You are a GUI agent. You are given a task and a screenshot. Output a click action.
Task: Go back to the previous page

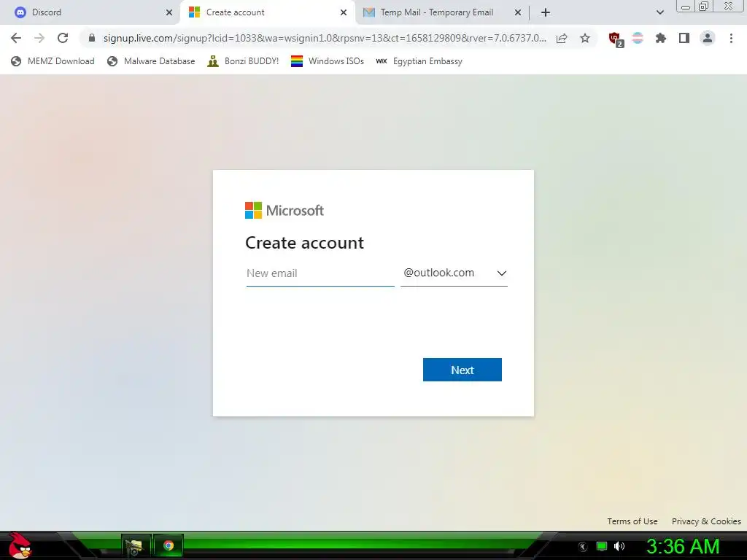(x=16, y=38)
